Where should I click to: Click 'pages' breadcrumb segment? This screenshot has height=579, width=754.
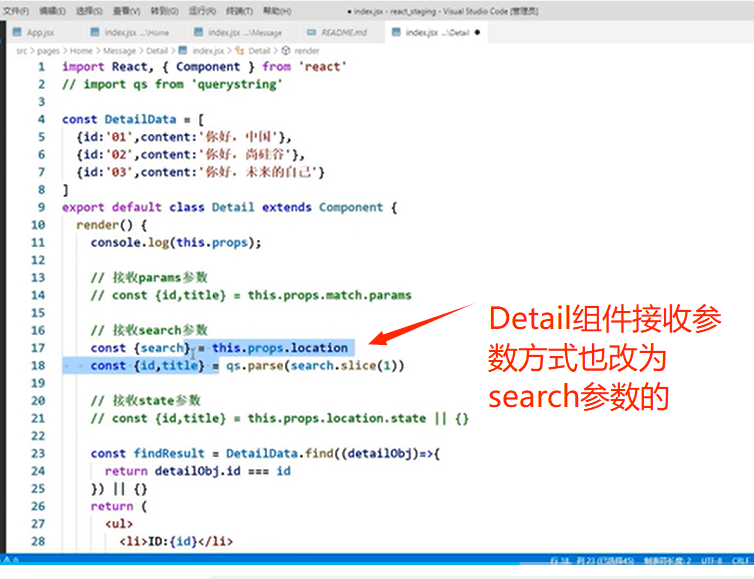coord(49,51)
